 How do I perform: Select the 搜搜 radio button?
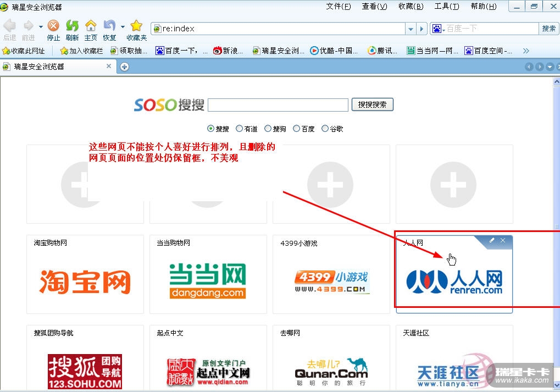tap(210, 128)
